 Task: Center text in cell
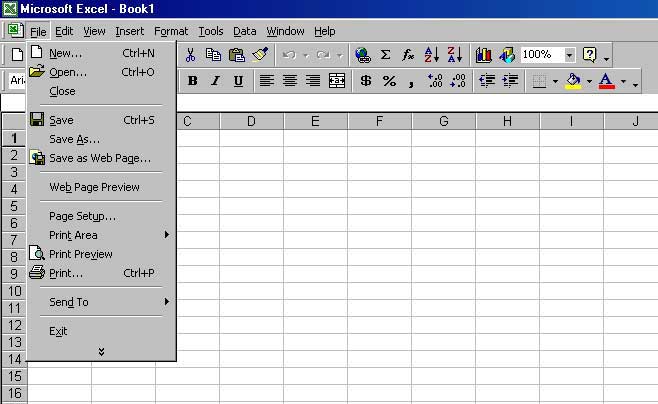[290, 80]
